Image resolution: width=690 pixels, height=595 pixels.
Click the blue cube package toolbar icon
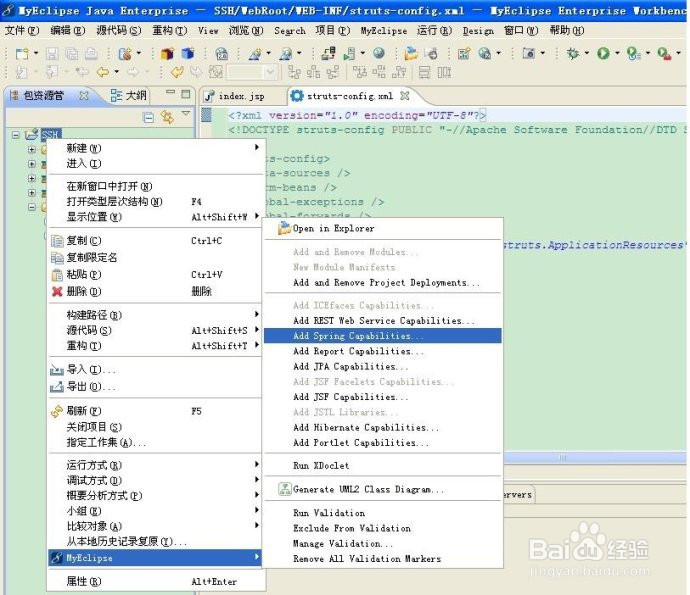(x=188, y=54)
